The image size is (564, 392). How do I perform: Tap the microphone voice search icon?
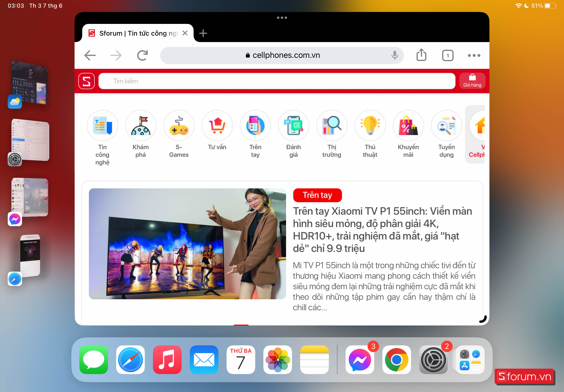click(x=395, y=55)
